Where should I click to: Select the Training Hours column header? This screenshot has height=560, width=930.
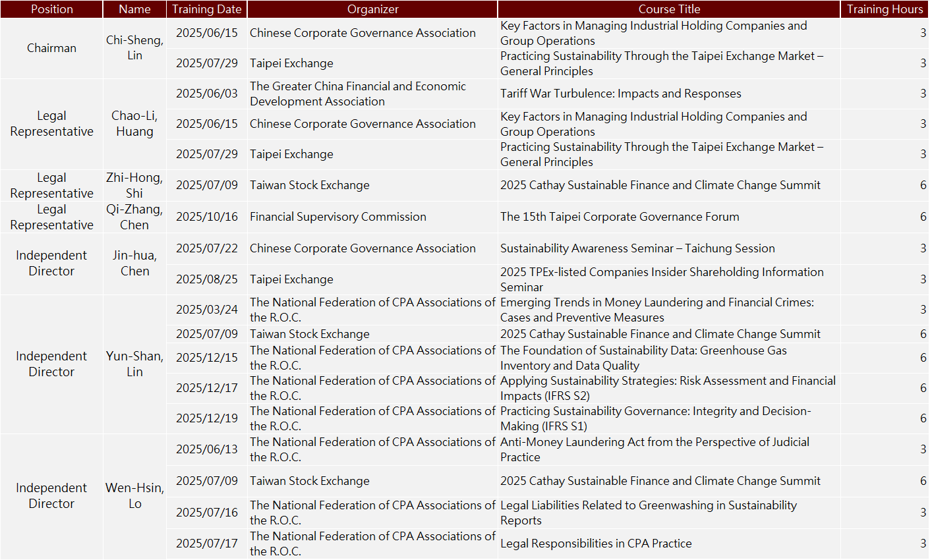tap(885, 9)
